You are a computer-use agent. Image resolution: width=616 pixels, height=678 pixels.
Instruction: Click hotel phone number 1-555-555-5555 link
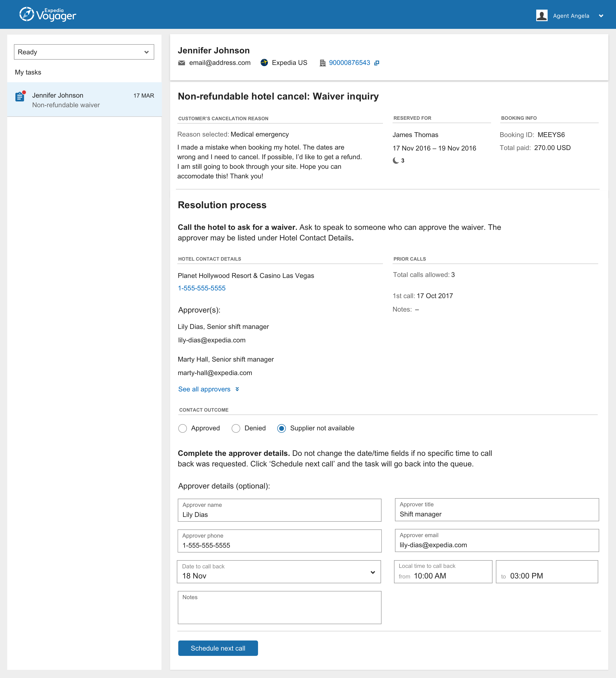tap(202, 288)
